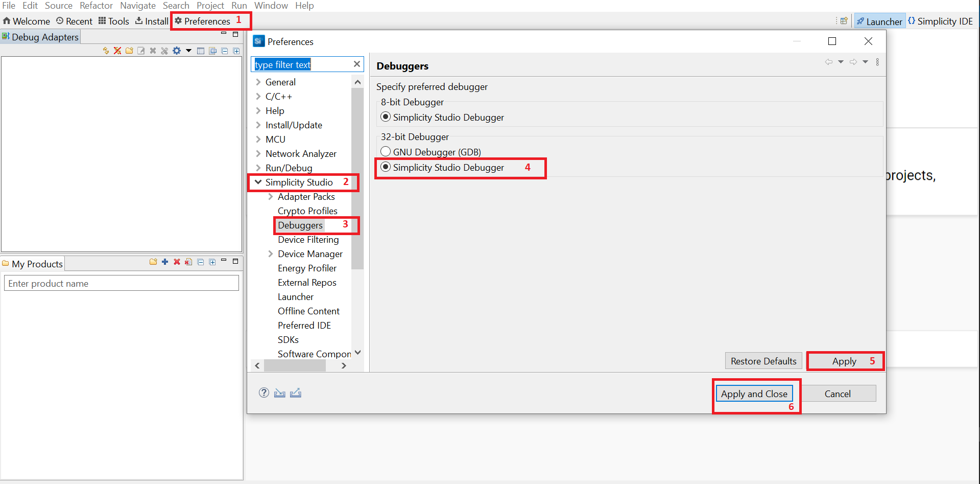Viewport: 980px width, 484px height.
Task: Switch to the Simplicity IDE perspective
Action: [x=941, y=21]
